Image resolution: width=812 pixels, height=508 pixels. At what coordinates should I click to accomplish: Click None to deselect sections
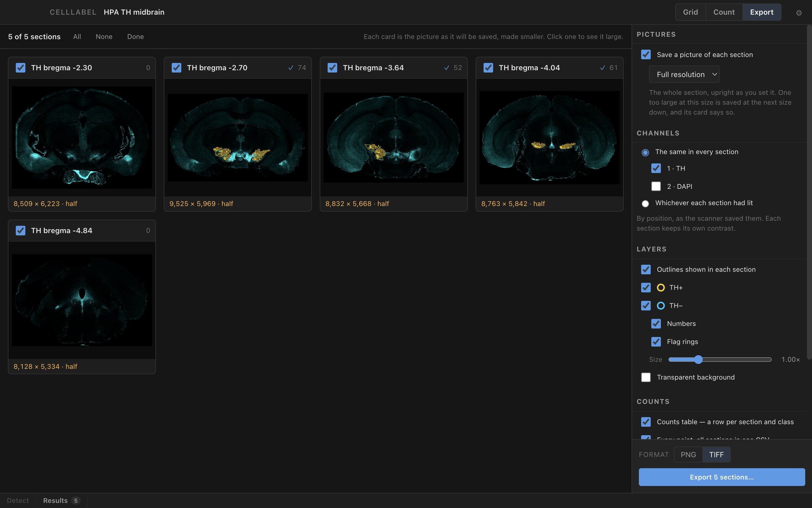pos(104,37)
